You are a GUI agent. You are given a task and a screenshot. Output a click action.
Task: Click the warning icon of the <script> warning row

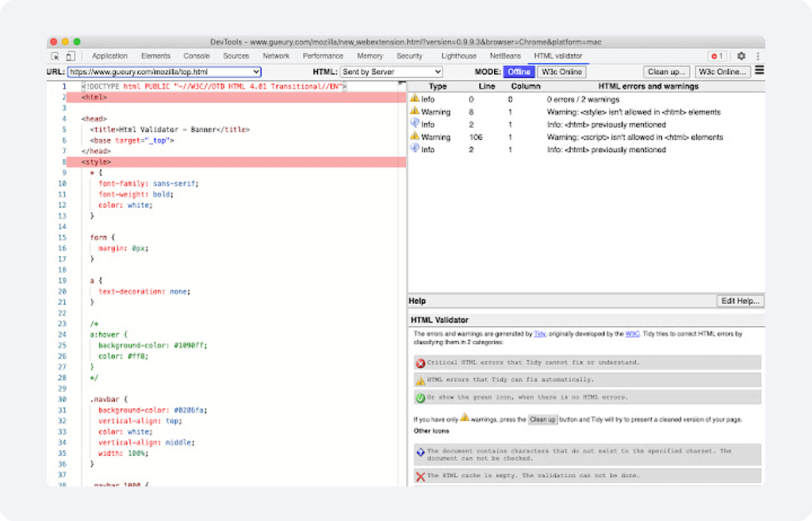click(x=414, y=136)
